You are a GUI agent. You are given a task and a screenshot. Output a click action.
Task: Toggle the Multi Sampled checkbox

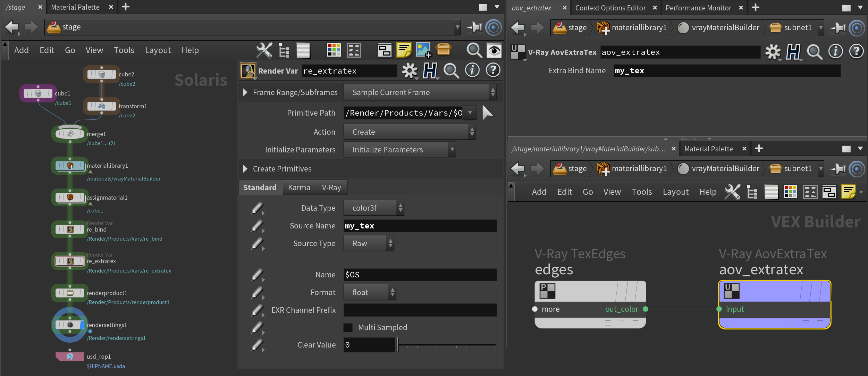348,327
